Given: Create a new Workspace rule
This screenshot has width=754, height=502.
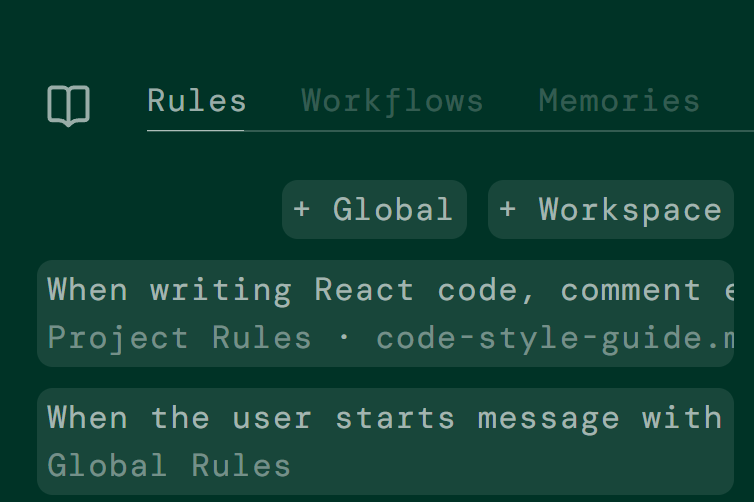Looking at the screenshot, I should [611, 210].
